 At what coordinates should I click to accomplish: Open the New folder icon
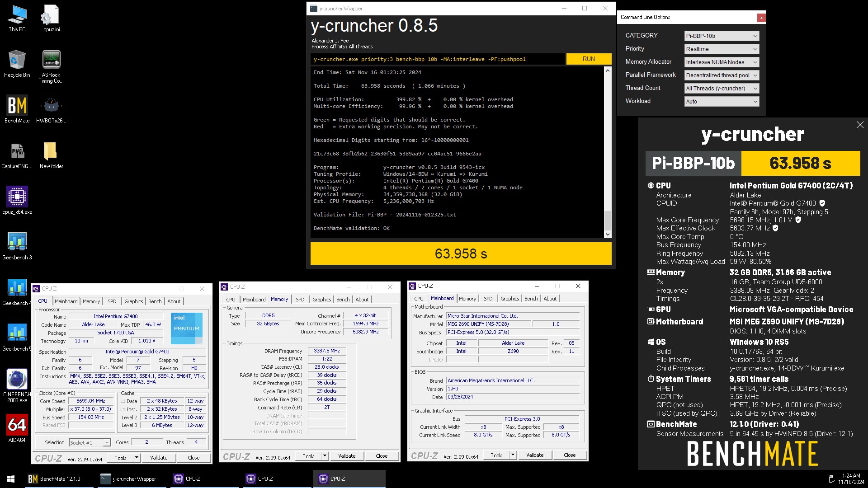[51, 155]
